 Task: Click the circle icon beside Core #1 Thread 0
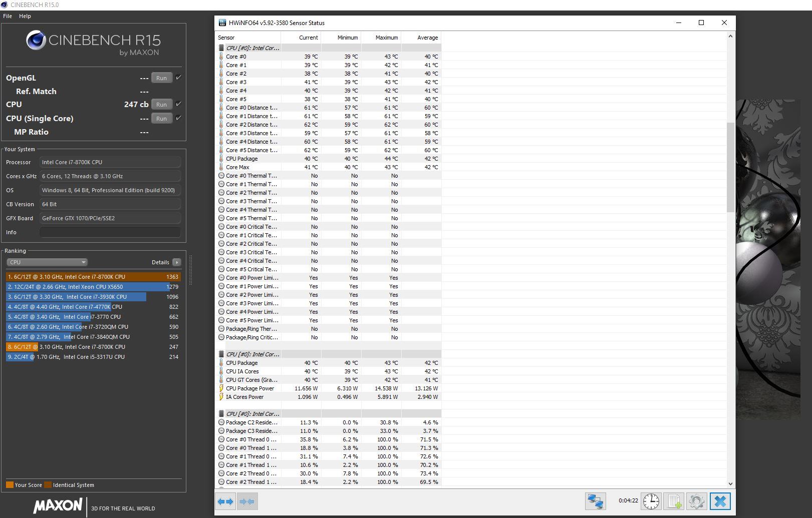(221, 456)
